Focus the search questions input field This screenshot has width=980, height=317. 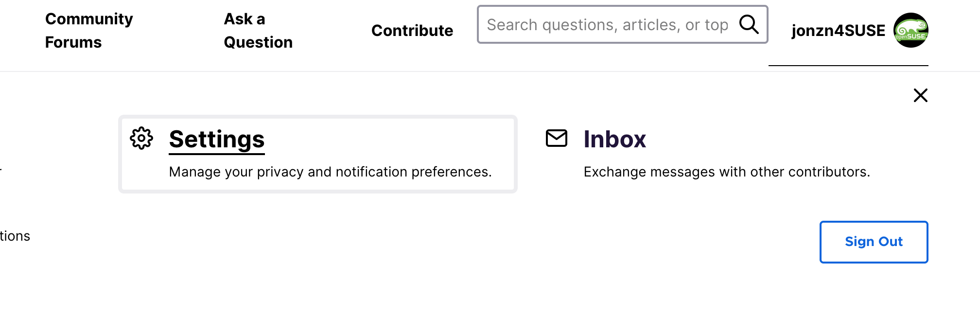[608, 25]
